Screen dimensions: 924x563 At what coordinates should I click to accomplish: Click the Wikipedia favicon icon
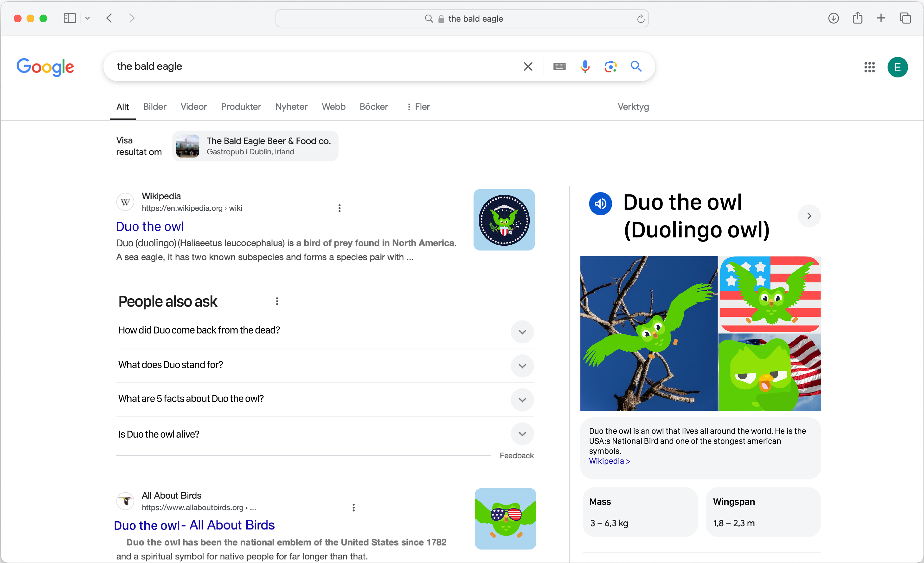point(125,202)
